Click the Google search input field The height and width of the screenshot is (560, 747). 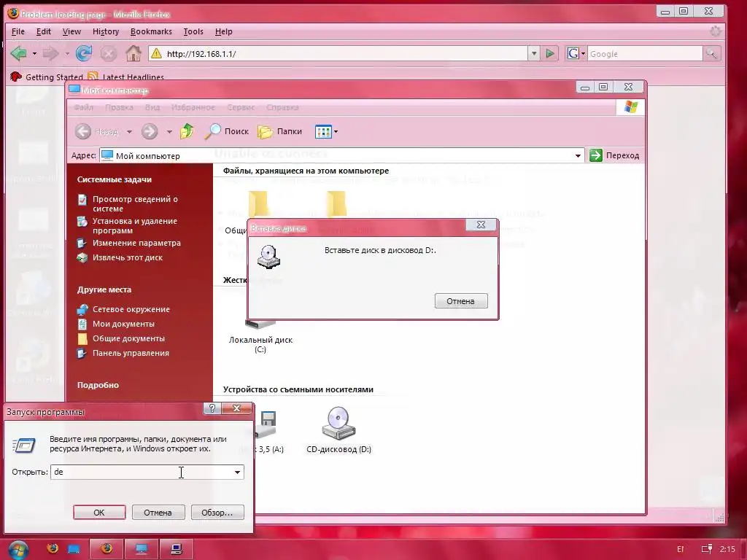click(x=645, y=53)
